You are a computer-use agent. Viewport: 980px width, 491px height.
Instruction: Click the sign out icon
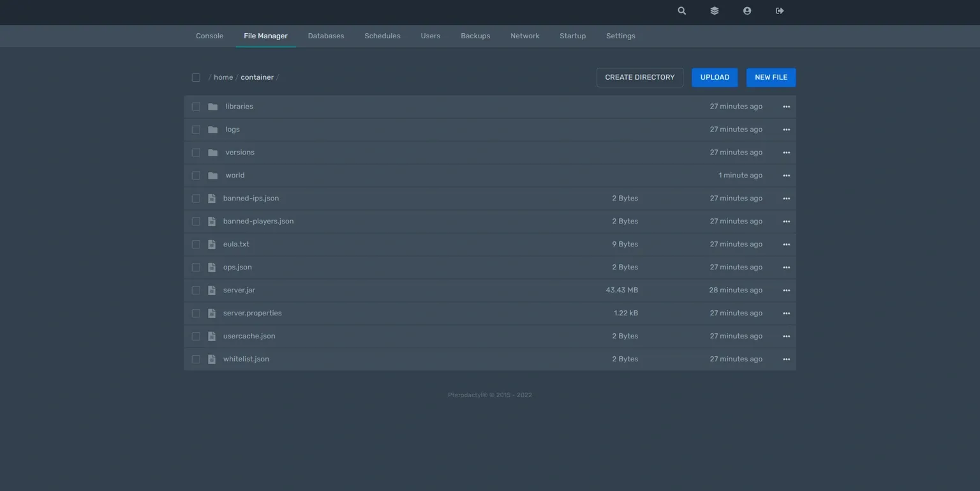click(779, 11)
